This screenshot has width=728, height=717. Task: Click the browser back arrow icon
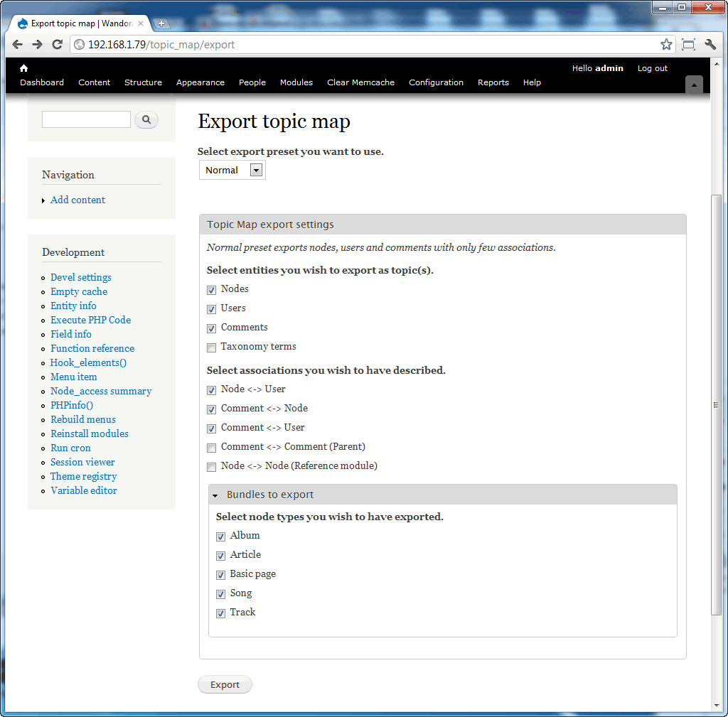[x=17, y=43]
